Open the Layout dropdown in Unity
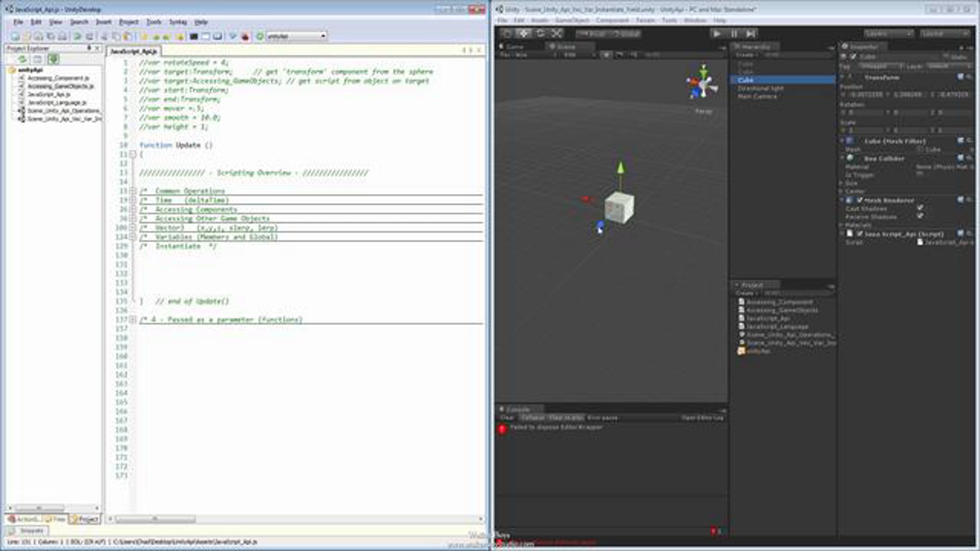 click(945, 33)
